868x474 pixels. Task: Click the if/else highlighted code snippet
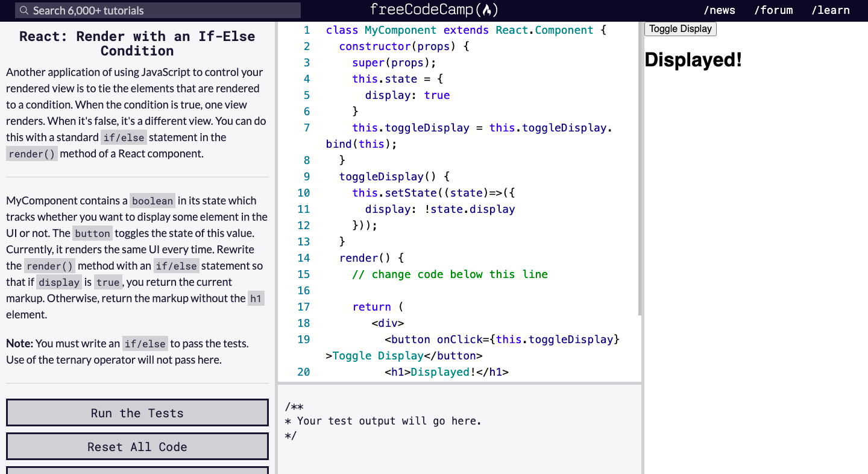point(124,137)
